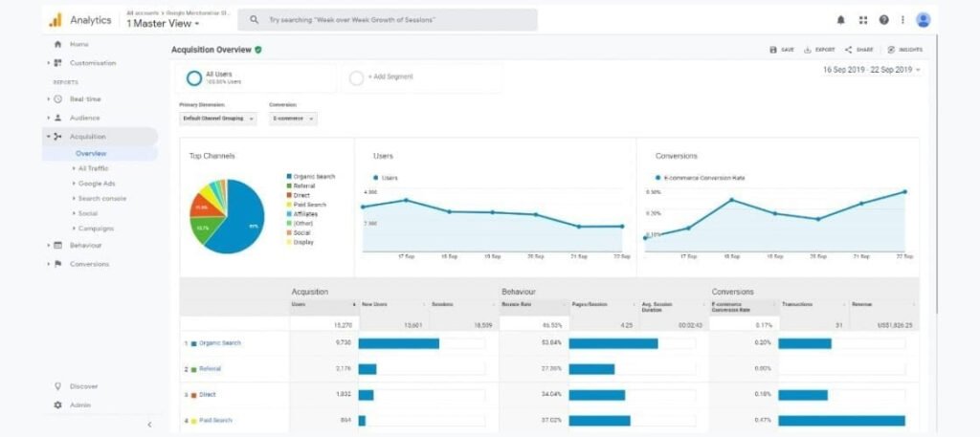Viewport: 980px width, 437px height.
Task: Click the Discover lightbulb icon
Action: tap(58, 386)
